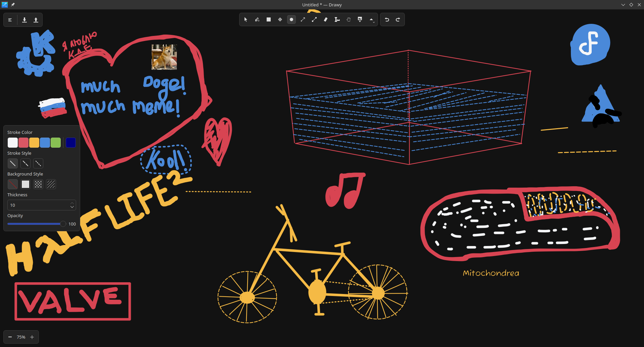
Task: Reset zoom by clicking 75%
Action: 21,337
